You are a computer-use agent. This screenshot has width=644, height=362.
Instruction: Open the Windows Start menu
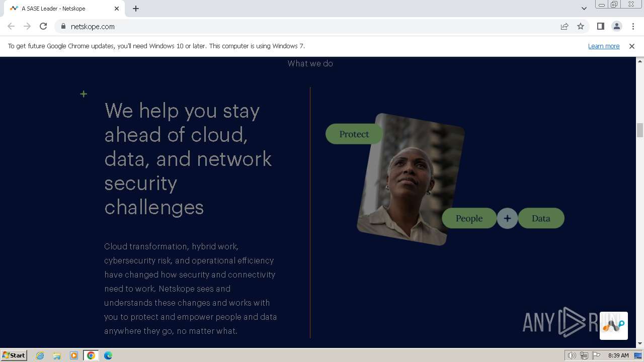(14, 355)
